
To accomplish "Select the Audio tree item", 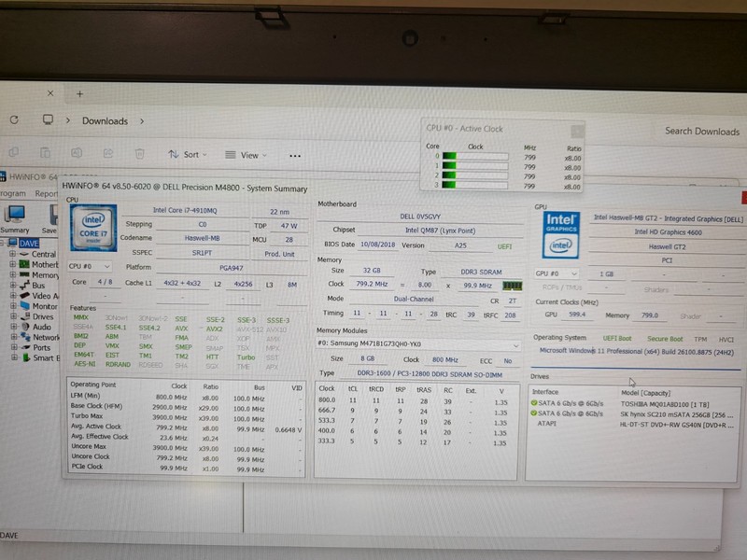I will pyautogui.click(x=42, y=328).
